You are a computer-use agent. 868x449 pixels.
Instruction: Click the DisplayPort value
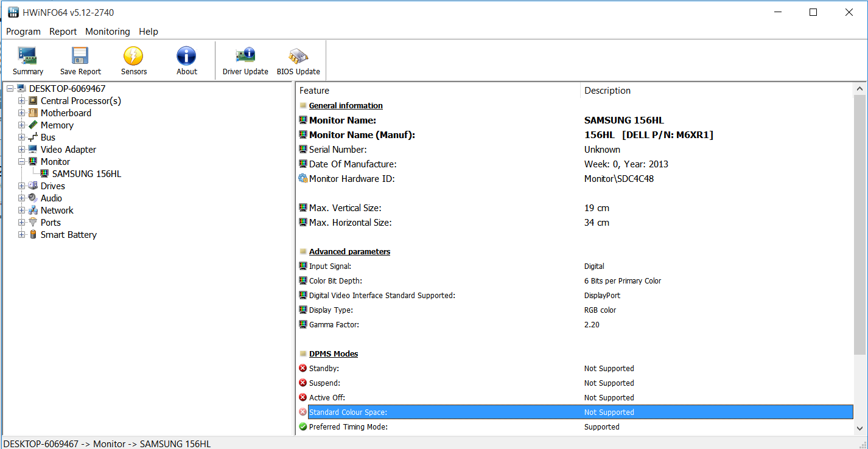coord(602,296)
